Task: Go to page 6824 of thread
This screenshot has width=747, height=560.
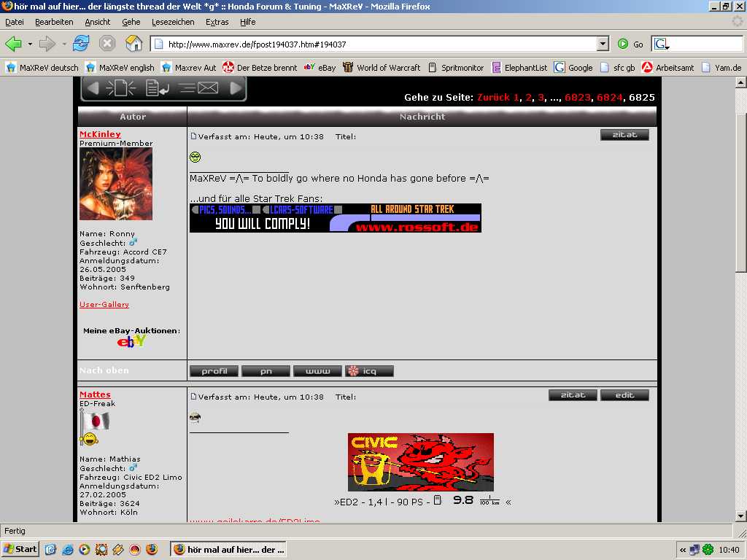Action: 610,97
